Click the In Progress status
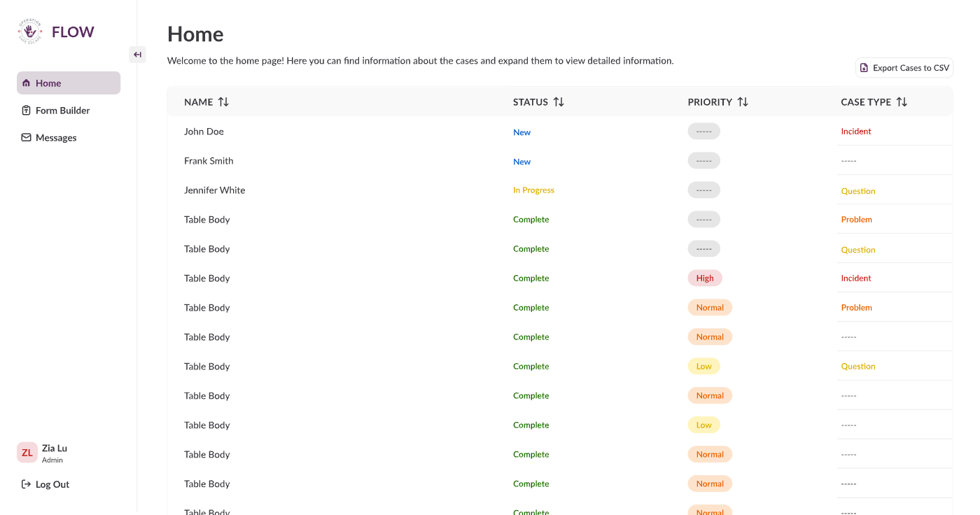The width and height of the screenshot is (980, 515). click(533, 190)
